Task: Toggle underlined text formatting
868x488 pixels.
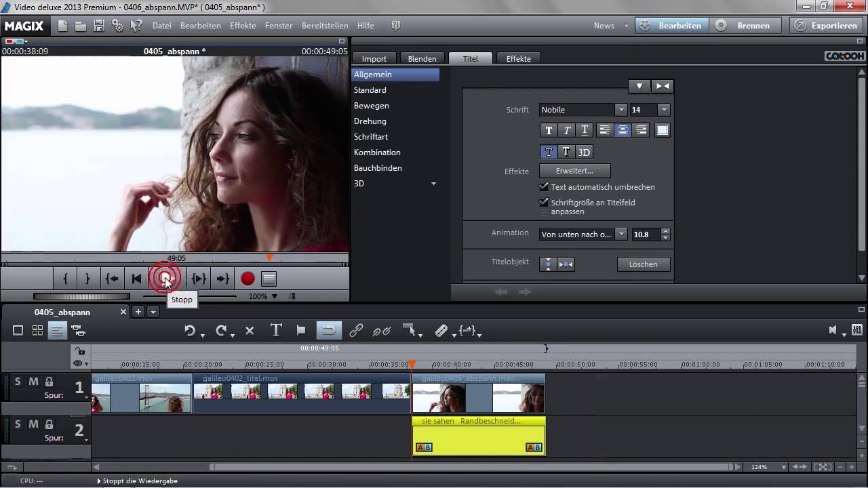Action: tap(585, 130)
